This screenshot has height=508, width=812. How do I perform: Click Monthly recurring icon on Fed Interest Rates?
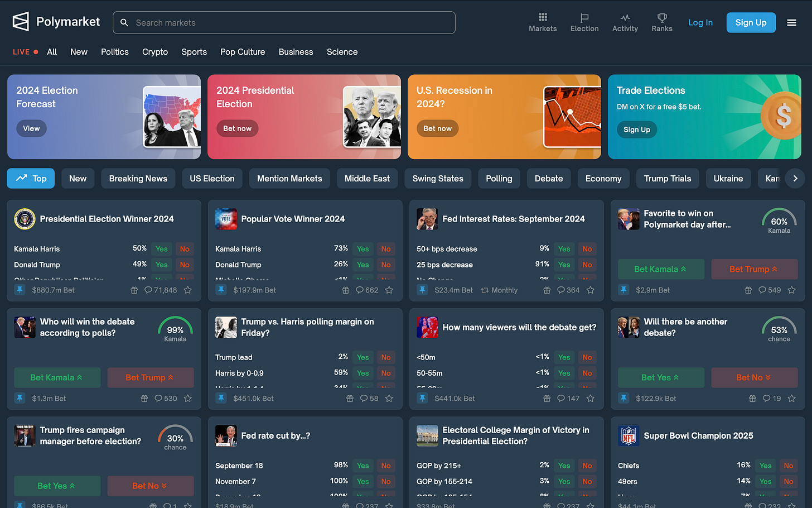(x=485, y=290)
